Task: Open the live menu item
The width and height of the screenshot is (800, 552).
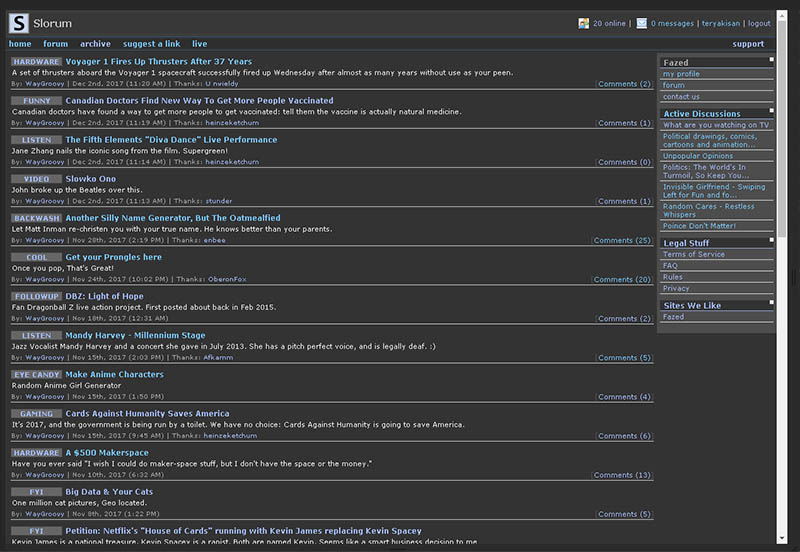Action: (x=199, y=44)
